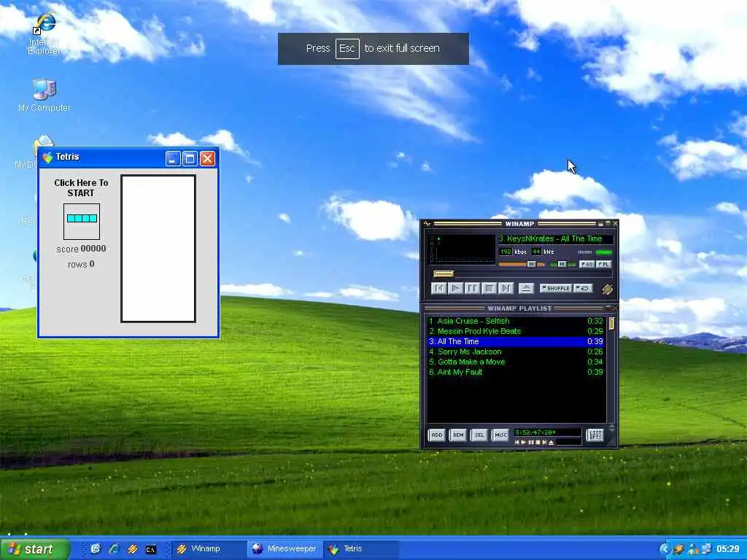Select playlist track 6 Aint My Fault
The width and height of the screenshot is (747, 560).
[x=516, y=372]
